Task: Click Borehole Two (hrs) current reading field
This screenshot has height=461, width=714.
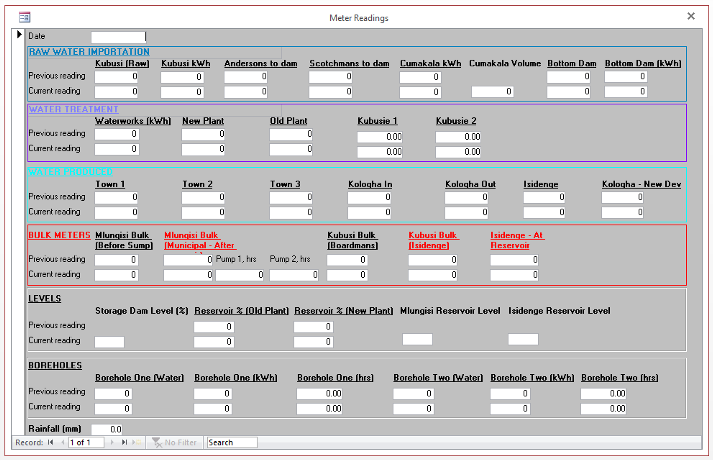Action: coord(603,409)
